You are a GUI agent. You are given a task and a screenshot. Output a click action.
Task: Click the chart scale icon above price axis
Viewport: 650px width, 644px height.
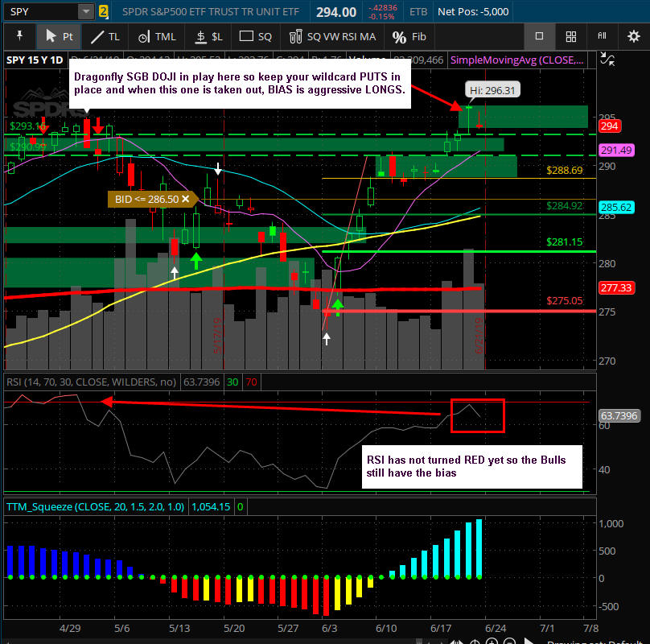[608, 60]
